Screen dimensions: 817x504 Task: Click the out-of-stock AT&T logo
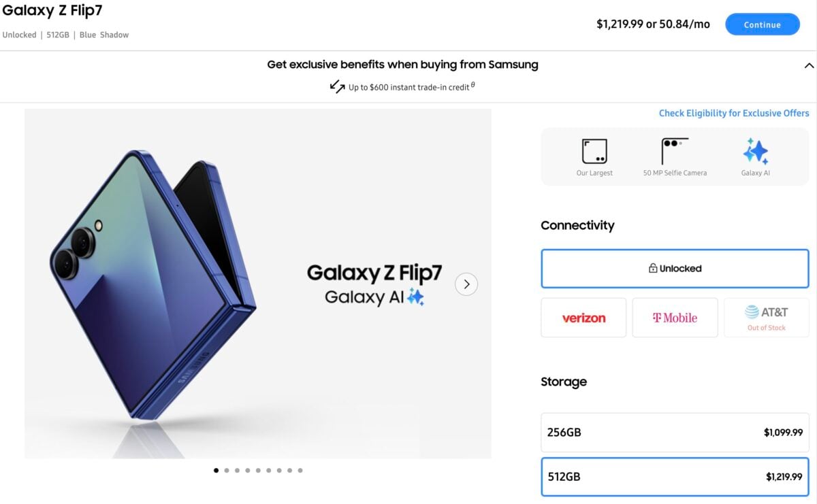(x=767, y=313)
